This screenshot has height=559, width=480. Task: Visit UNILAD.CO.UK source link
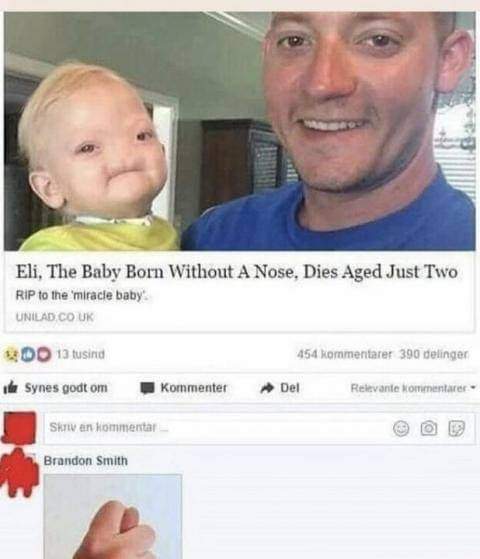pos(55,317)
